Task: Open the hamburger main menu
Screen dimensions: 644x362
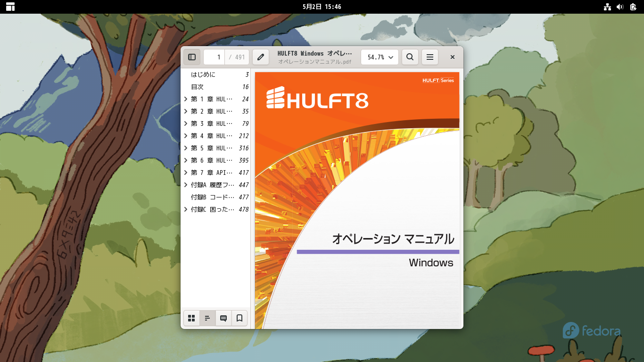Action: (x=430, y=57)
